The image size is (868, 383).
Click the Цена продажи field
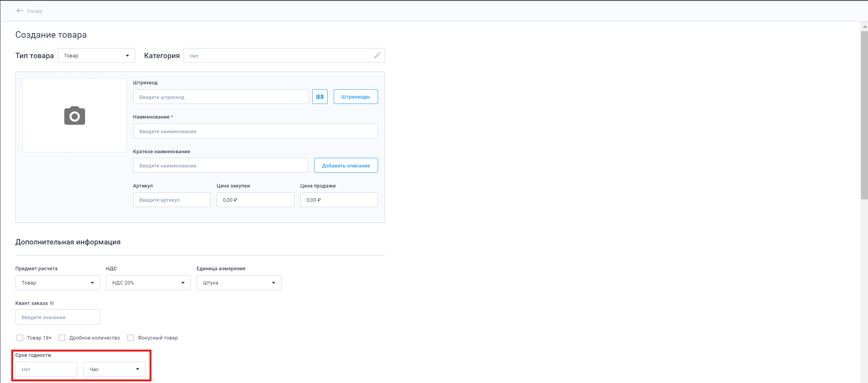pos(339,200)
